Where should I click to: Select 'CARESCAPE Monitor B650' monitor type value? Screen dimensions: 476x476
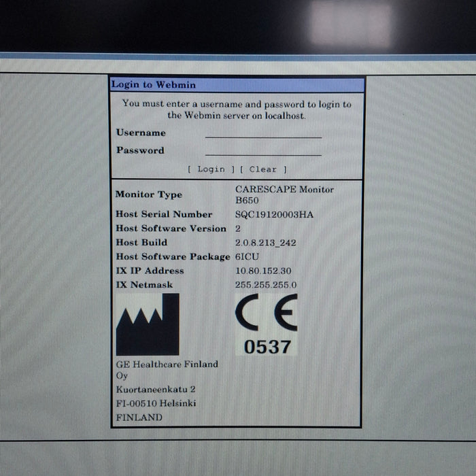tap(284, 195)
